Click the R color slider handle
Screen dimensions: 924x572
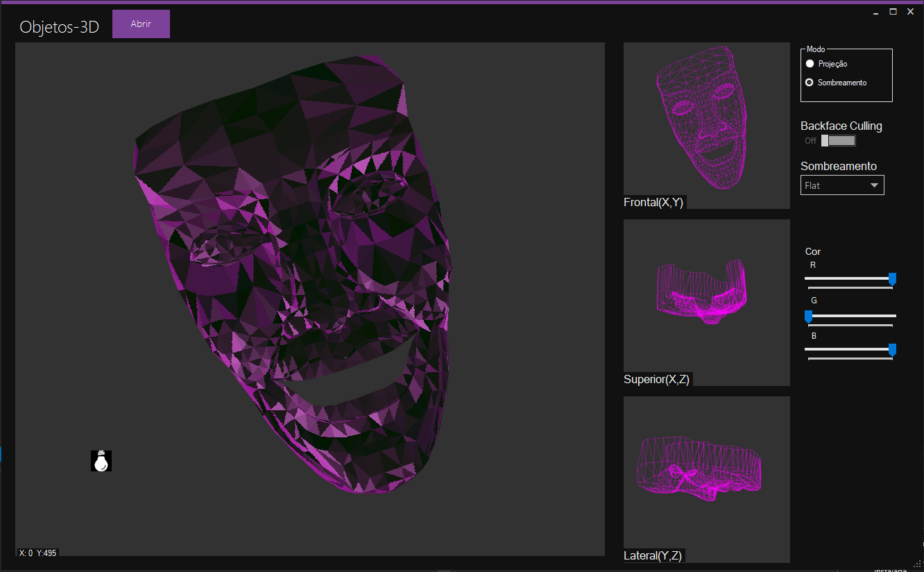tap(892, 278)
